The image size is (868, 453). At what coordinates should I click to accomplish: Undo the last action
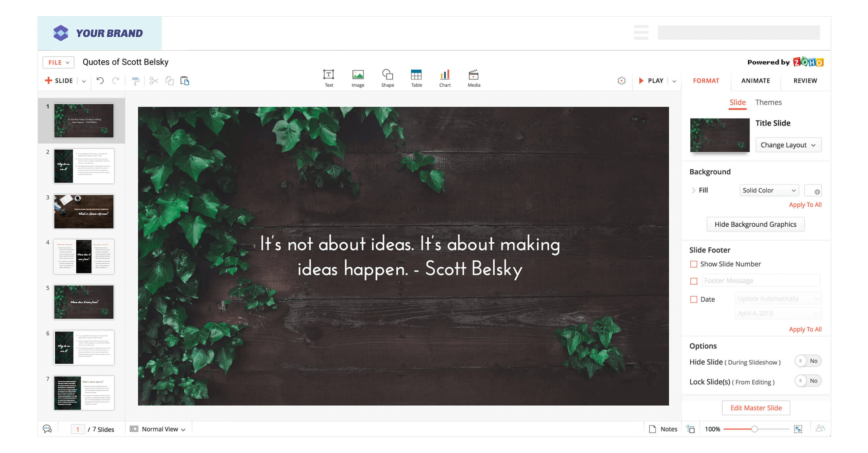click(100, 80)
